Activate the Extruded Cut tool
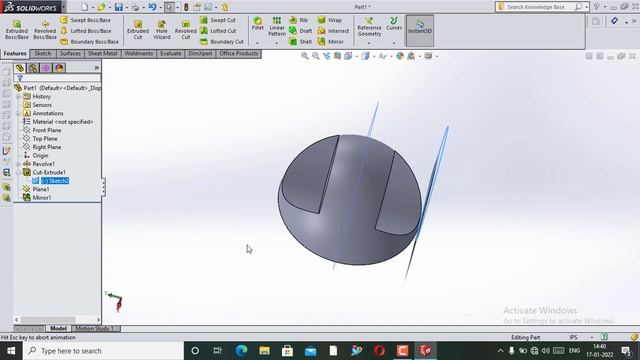Image resolution: width=640 pixels, height=360 pixels. coord(138,30)
